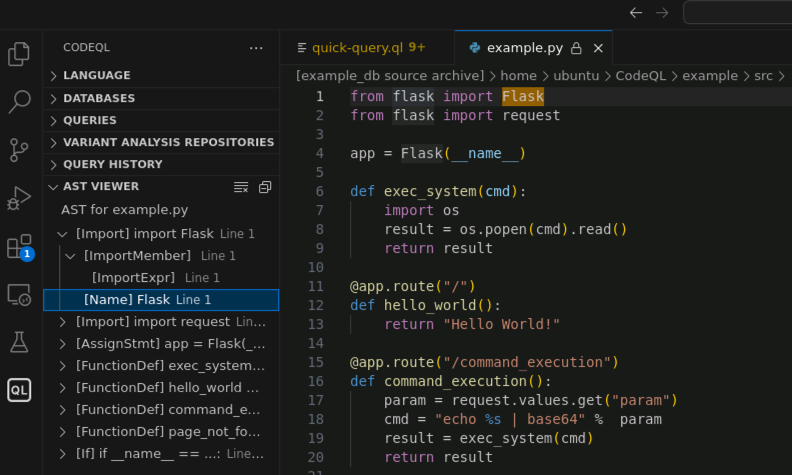
Task: Expand the LANGUAGE section
Action: (54, 75)
